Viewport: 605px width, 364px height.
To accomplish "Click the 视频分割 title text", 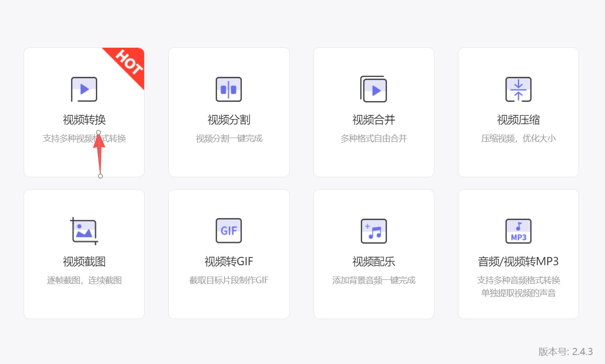I will 229,120.
